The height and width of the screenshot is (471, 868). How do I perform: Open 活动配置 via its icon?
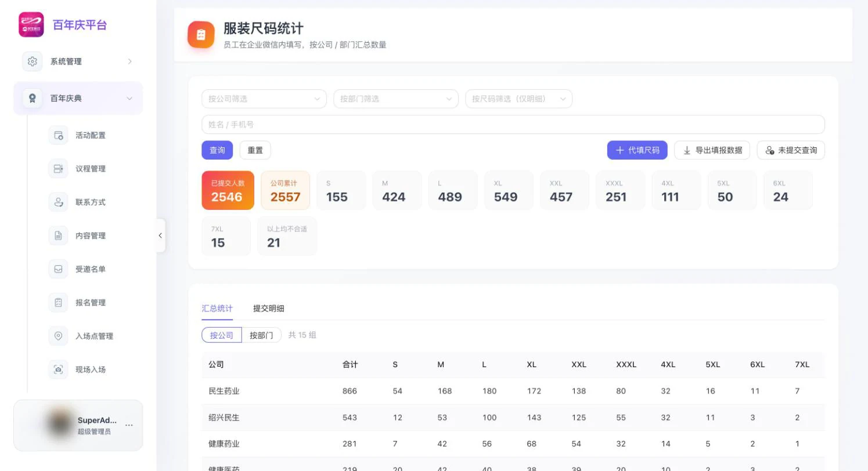[58, 135]
